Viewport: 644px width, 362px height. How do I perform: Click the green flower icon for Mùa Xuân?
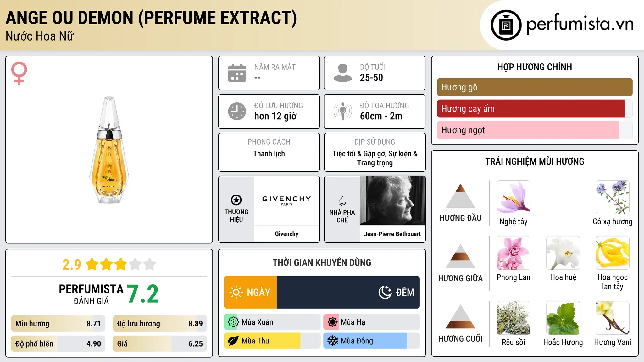coord(233,322)
